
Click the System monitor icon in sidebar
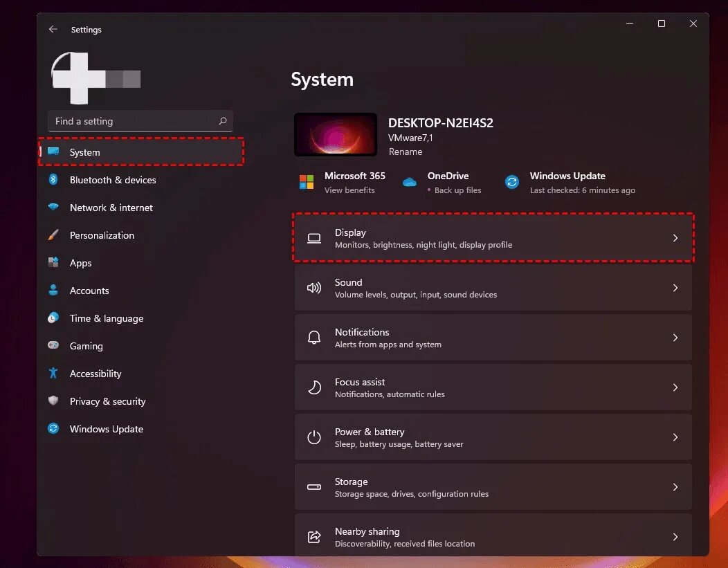coord(53,152)
